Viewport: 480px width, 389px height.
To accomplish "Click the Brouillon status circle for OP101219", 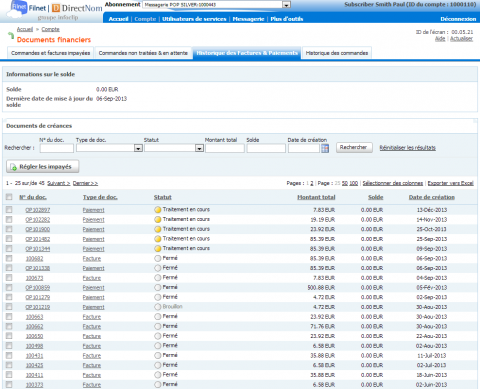I will [x=158, y=307].
